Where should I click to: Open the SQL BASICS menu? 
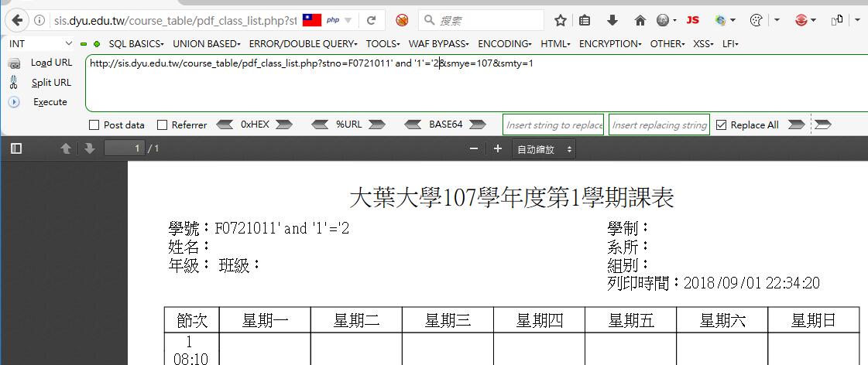click(136, 43)
